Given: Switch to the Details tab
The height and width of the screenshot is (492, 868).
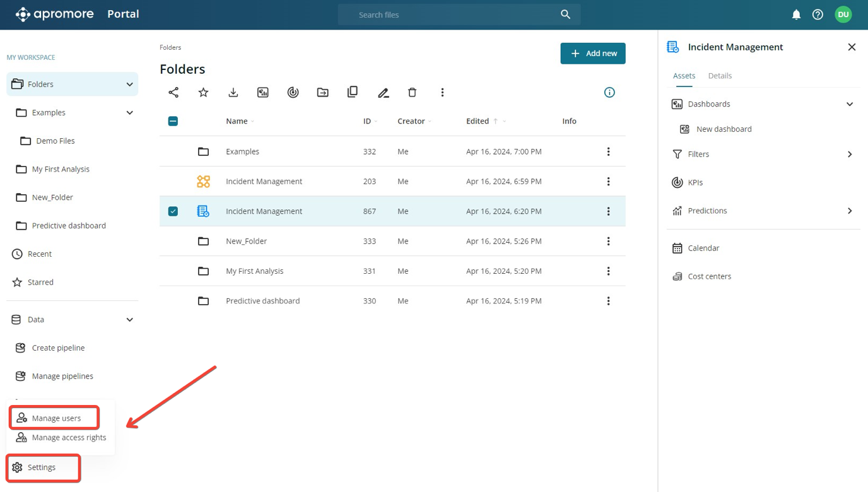Looking at the screenshot, I should point(720,76).
